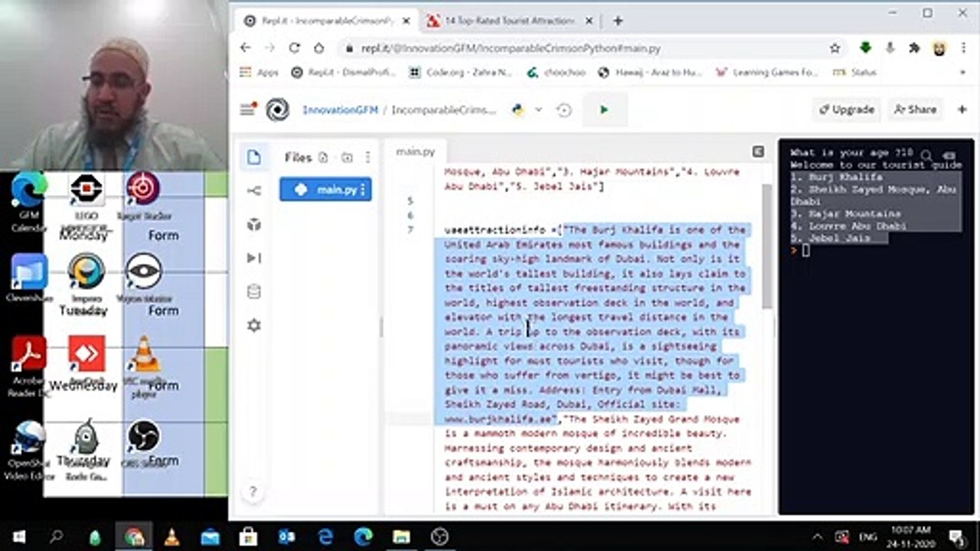The image size is (980, 551).
Task: Open the Repl.it - DismalProfi bookmark
Action: click(343, 72)
